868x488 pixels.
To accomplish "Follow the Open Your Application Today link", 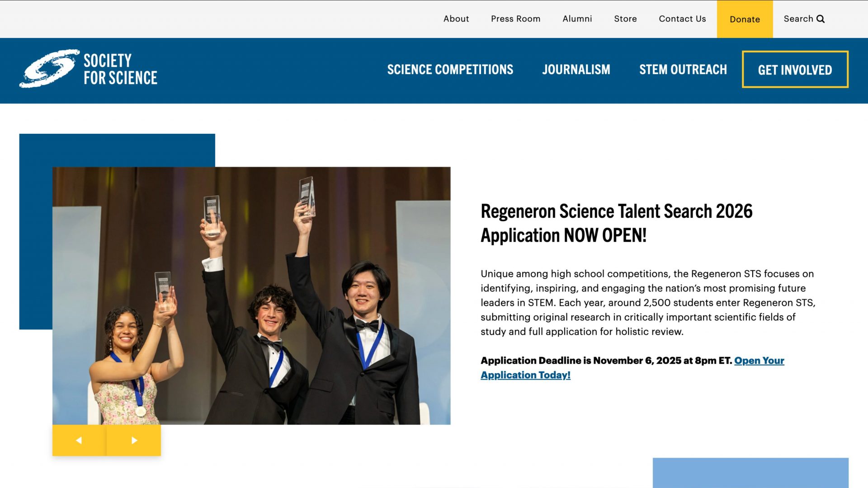I will (759, 361).
